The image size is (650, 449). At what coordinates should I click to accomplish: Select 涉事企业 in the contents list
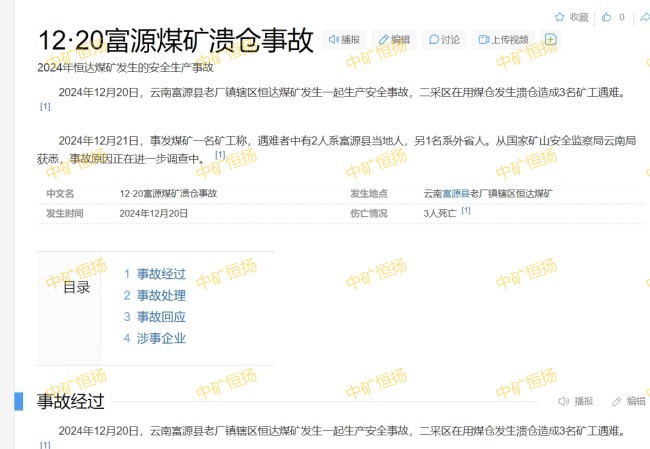pos(161,338)
